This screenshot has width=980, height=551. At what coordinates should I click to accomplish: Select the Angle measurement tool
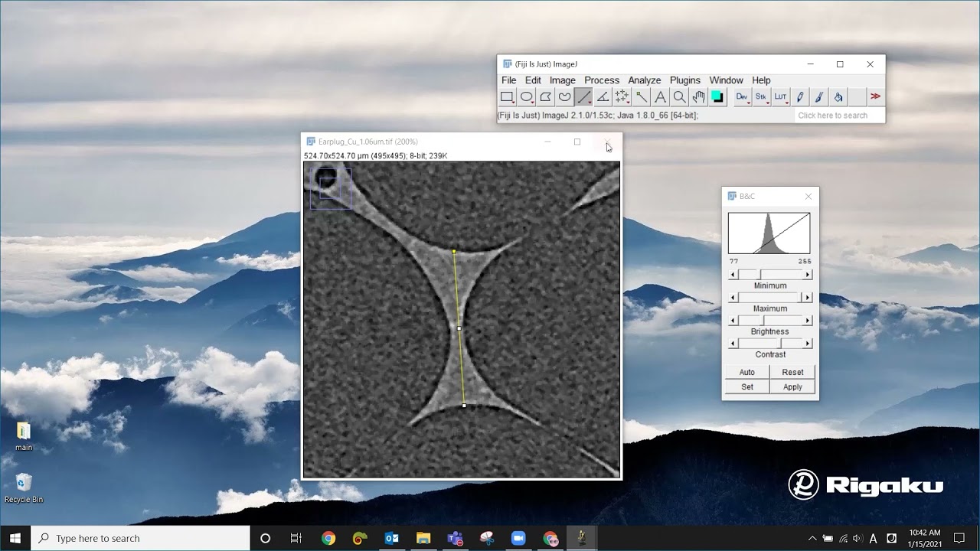(603, 96)
